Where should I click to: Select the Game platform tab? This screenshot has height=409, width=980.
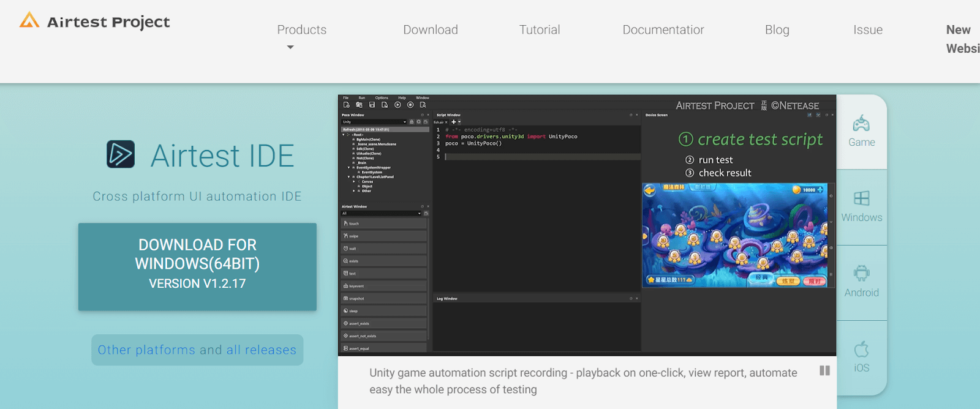coord(861,132)
